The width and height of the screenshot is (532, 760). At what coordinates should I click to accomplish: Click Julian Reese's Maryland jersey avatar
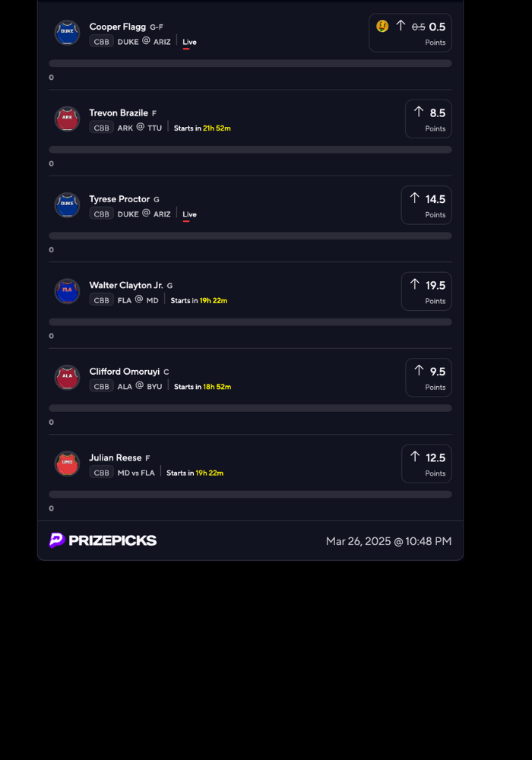(x=67, y=464)
